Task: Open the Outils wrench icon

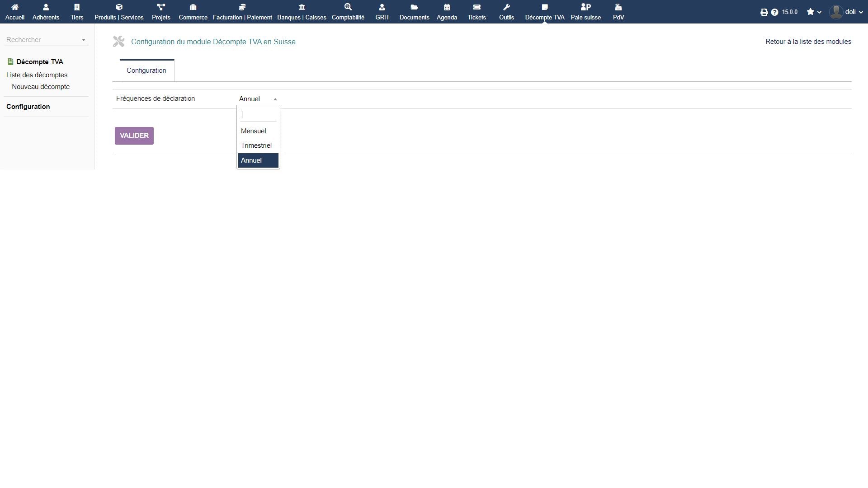Action: (x=506, y=7)
